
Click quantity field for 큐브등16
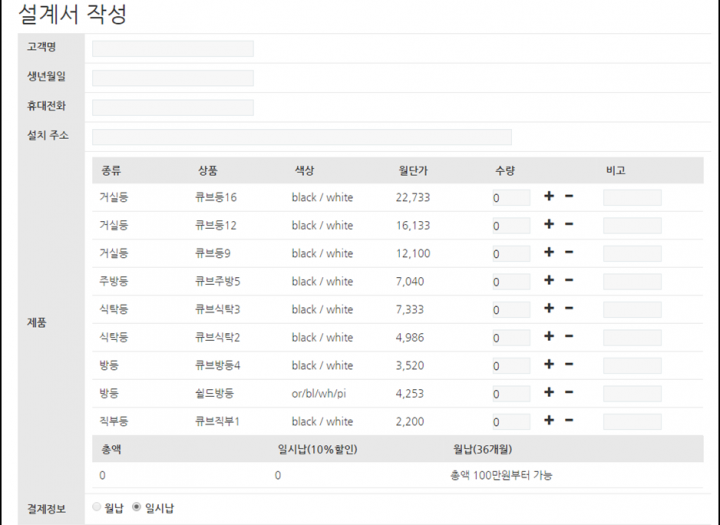(x=510, y=198)
